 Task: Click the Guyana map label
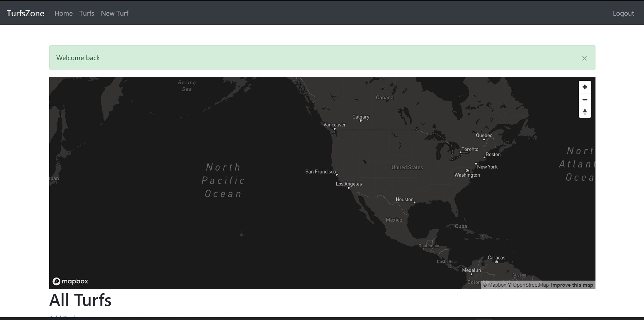tap(519, 275)
